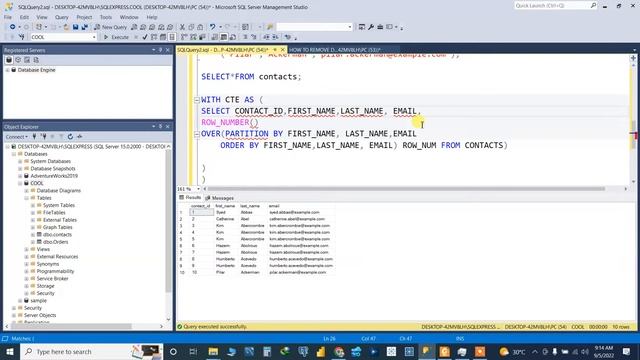This screenshot has width=640, height=360.
Task: Click the Change Connection plug icon
Action: point(22,37)
